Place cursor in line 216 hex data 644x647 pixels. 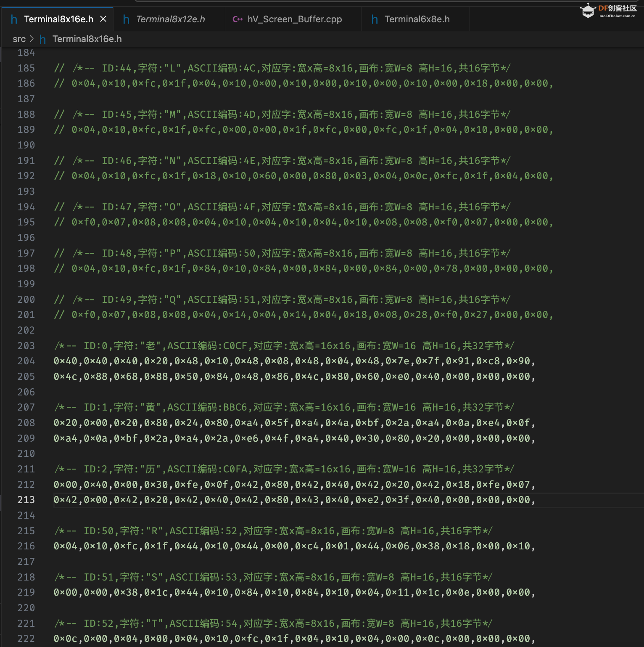(295, 546)
